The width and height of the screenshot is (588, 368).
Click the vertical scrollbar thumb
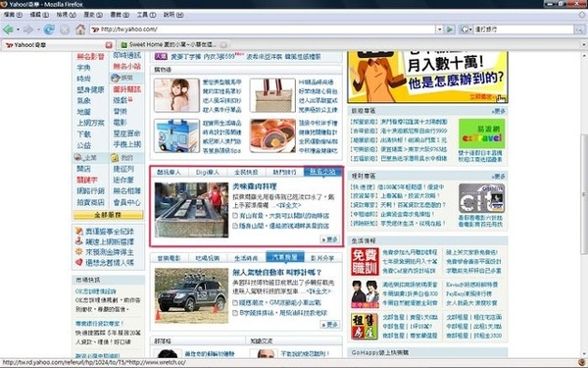pos(584,194)
